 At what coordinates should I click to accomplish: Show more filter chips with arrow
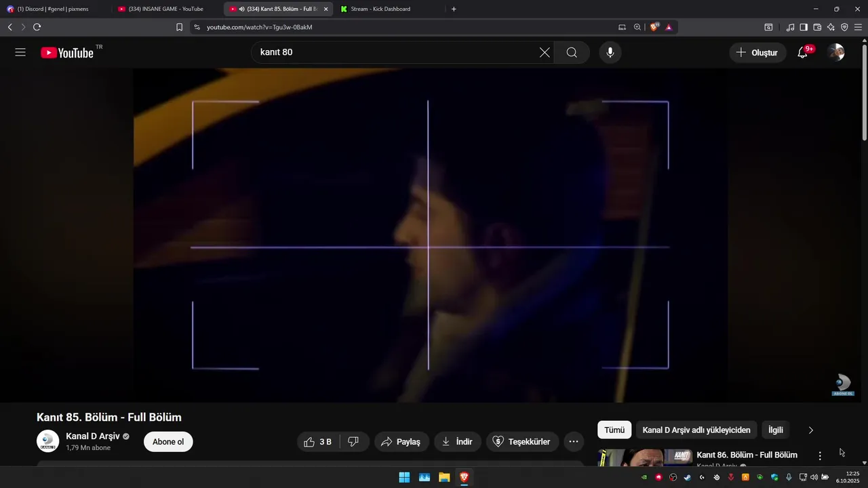click(x=810, y=430)
